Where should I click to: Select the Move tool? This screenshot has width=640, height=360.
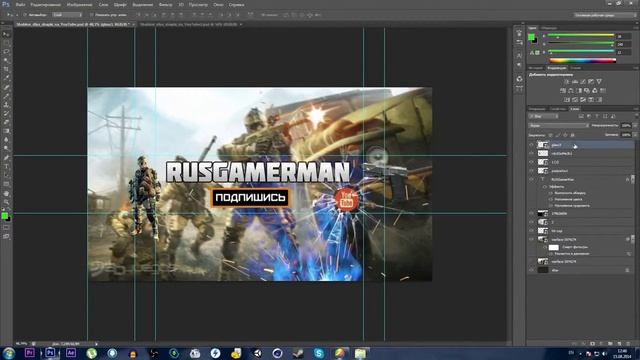click(x=6, y=34)
